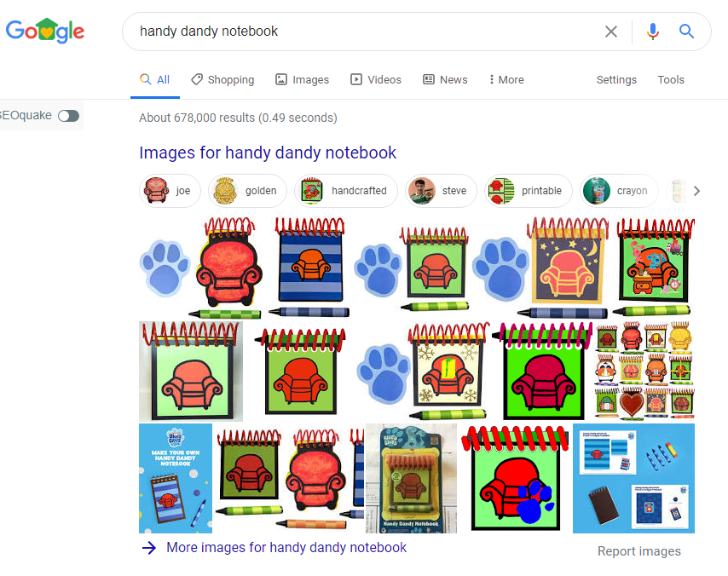Select the 'steve' image filter chip
Viewport: 728px width, 576px height.
click(x=441, y=190)
